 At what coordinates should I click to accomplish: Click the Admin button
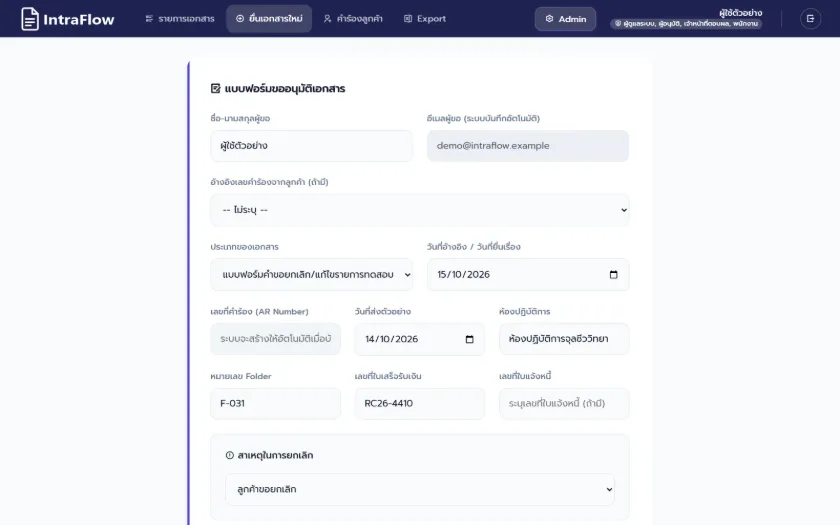pos(565,19)
